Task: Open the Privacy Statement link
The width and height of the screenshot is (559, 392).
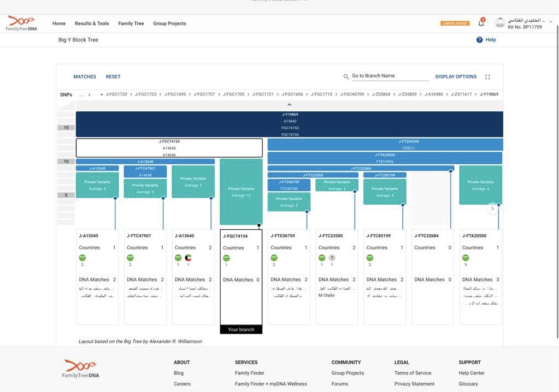Action: click(414, 384)
